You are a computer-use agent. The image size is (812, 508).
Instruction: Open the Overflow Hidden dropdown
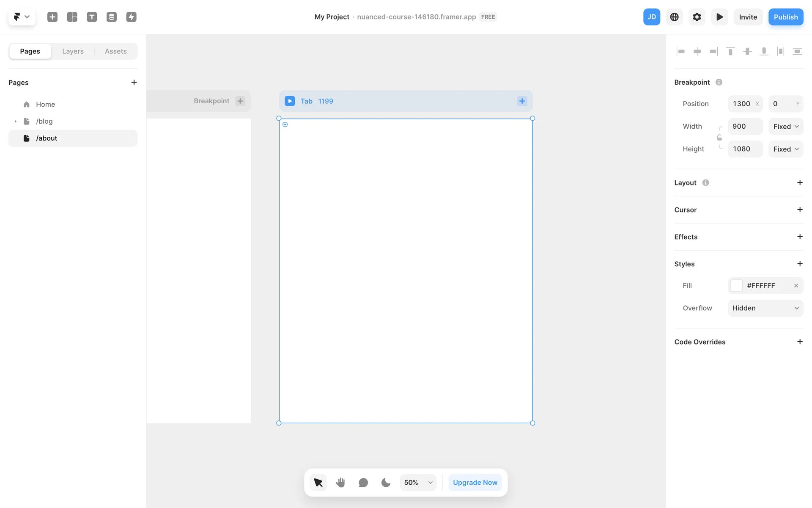pyautogui.click(x=765, y=308)
